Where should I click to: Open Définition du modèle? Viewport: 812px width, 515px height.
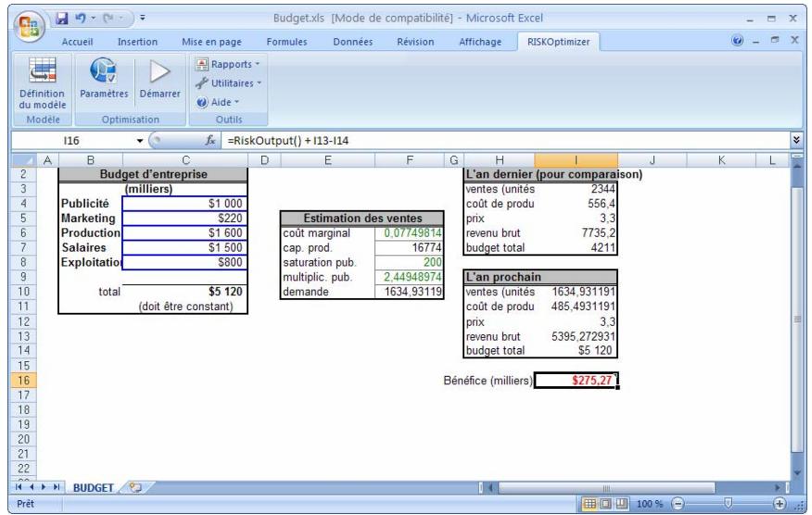click(43, 82)
